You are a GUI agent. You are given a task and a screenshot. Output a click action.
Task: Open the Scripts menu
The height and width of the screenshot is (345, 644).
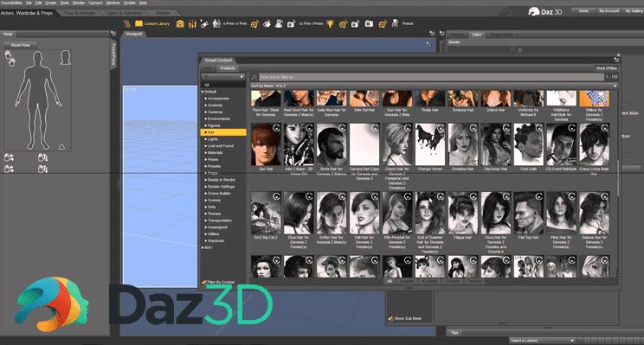tap(130, 3)
